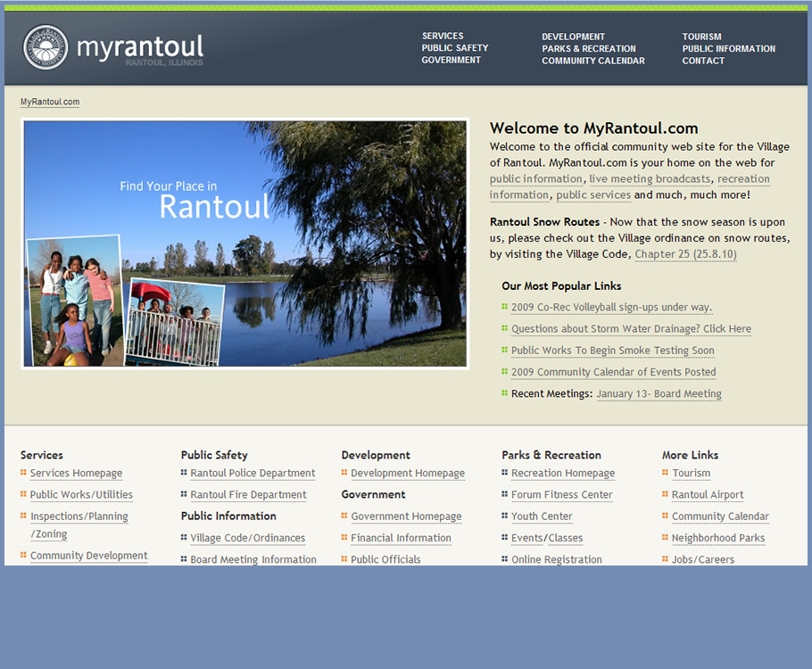The width and height of the screenshot is (812, 669).
Task: Open the Tourism header navigation item
Action: coord(702,37)
